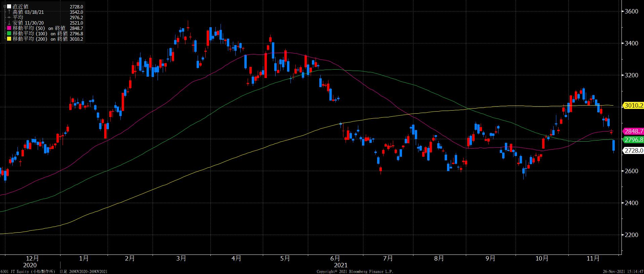Viewport: 644px width, 274px height.
Task: Click the white 直近値 legend swatch
Action: pos(9,6)
